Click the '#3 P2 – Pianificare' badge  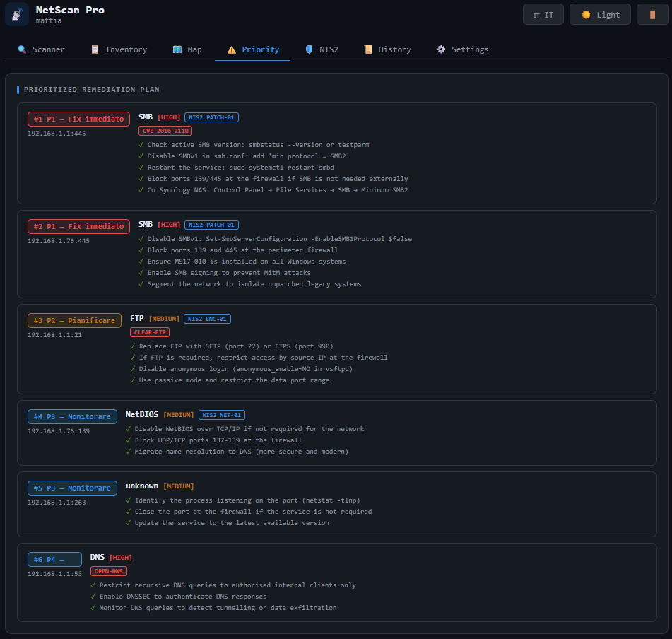pos(75,321)
